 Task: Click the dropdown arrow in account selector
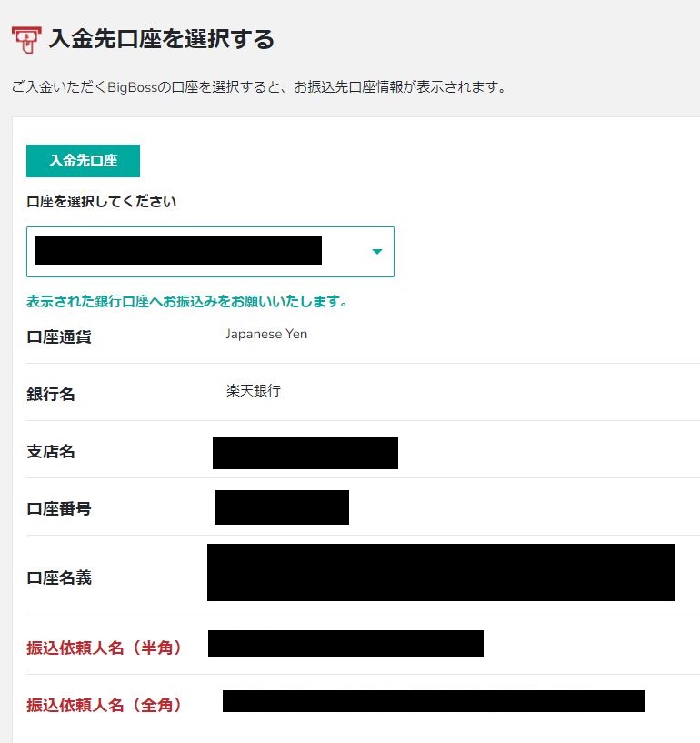pos(377,252)
